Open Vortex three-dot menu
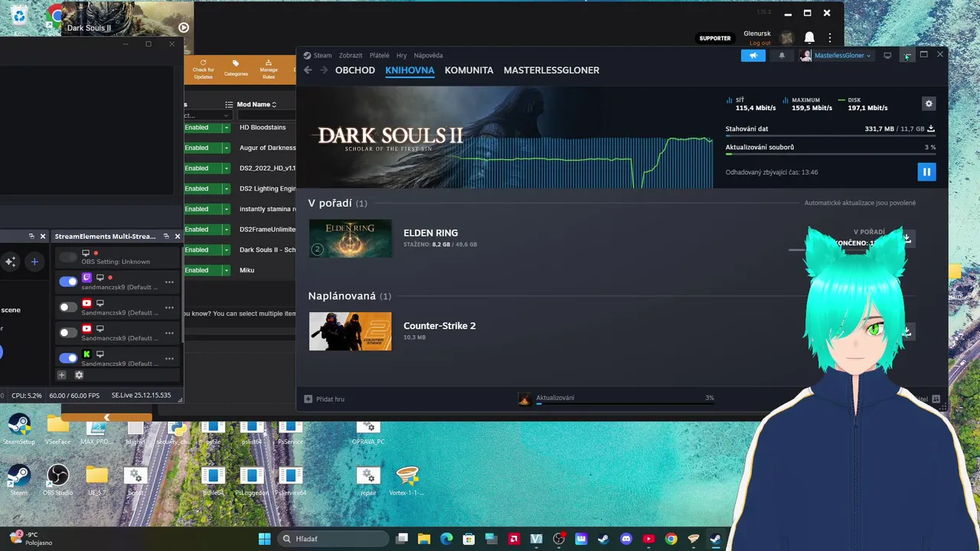This screenshot has width=980, height=551. coord(830,37)
